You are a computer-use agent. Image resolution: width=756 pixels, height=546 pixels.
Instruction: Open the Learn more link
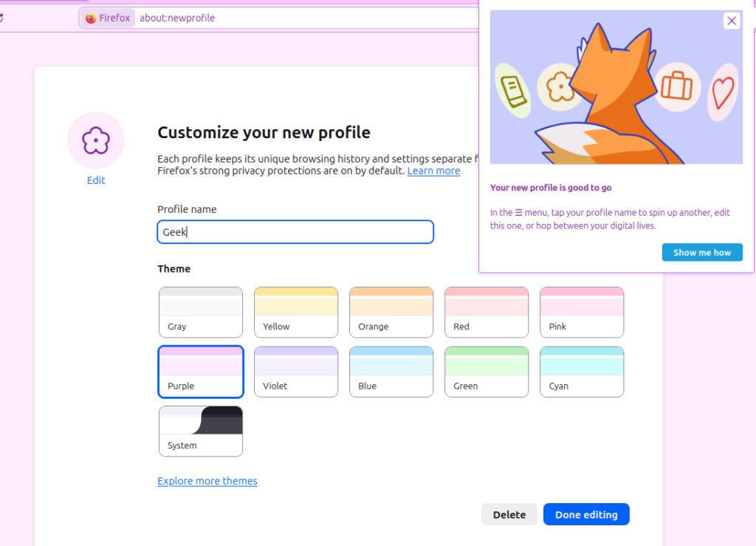click(x=433, y=170)
